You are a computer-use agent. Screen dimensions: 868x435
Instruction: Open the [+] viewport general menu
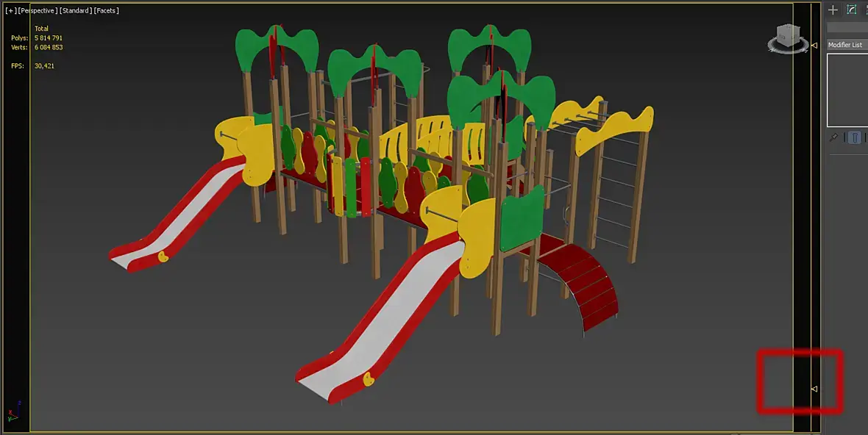tap(10, 10)
